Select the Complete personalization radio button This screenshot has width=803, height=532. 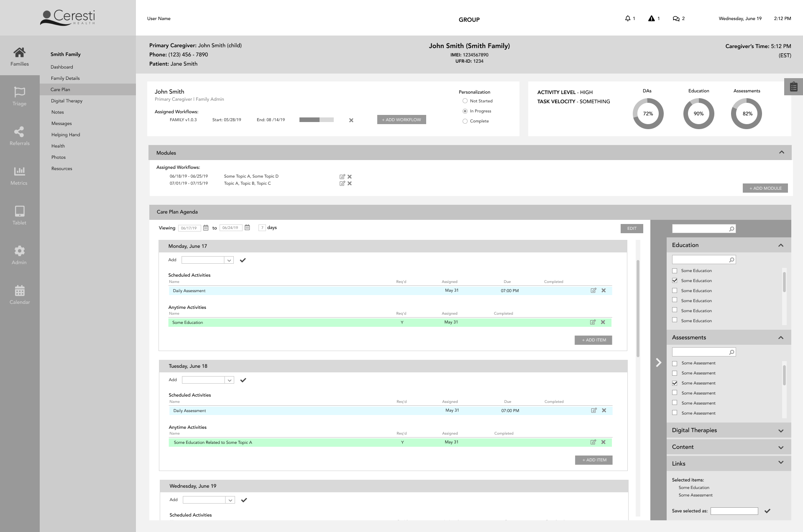pyautogui.click(x=465, y=121)
